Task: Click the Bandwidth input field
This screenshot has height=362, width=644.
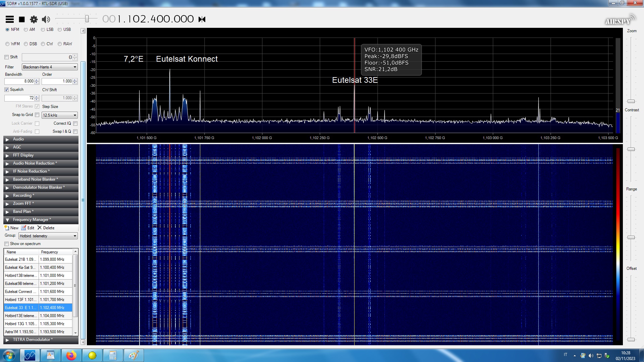Action: click(19, 81)
